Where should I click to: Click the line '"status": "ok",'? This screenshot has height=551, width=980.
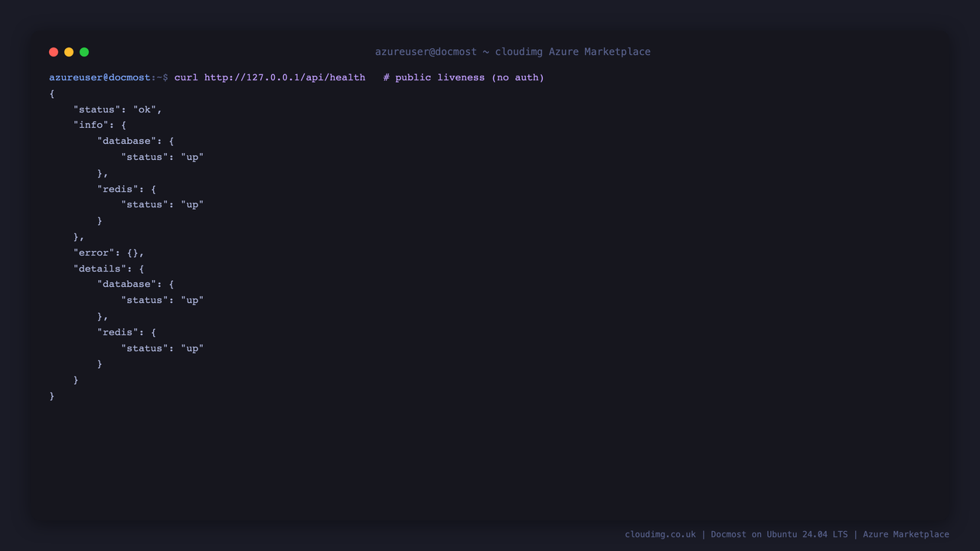click(x=118, y=109)
